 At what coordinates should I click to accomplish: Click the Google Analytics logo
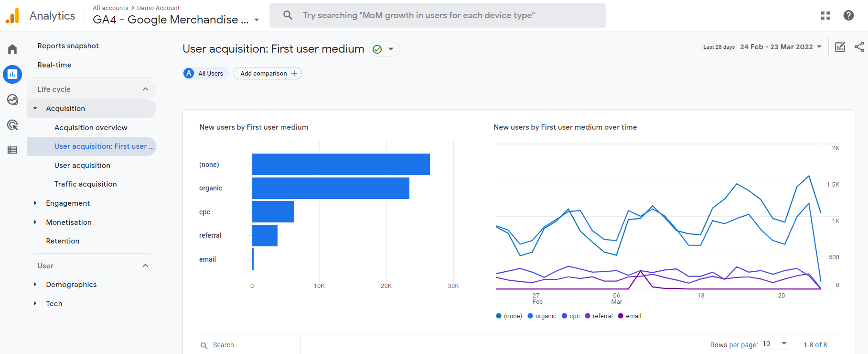pos(12,16)
